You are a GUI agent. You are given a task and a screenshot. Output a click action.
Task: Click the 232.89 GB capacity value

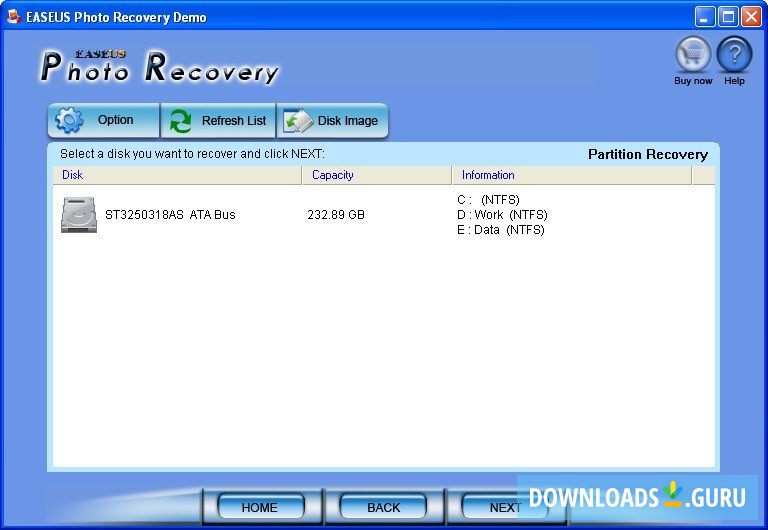click(336, 215)
